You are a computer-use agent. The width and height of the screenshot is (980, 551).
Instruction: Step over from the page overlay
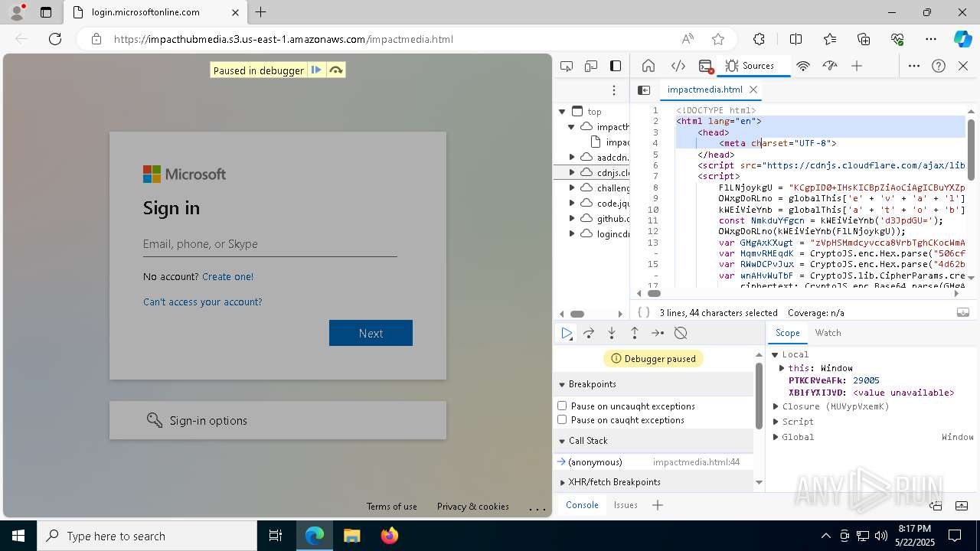335,70
